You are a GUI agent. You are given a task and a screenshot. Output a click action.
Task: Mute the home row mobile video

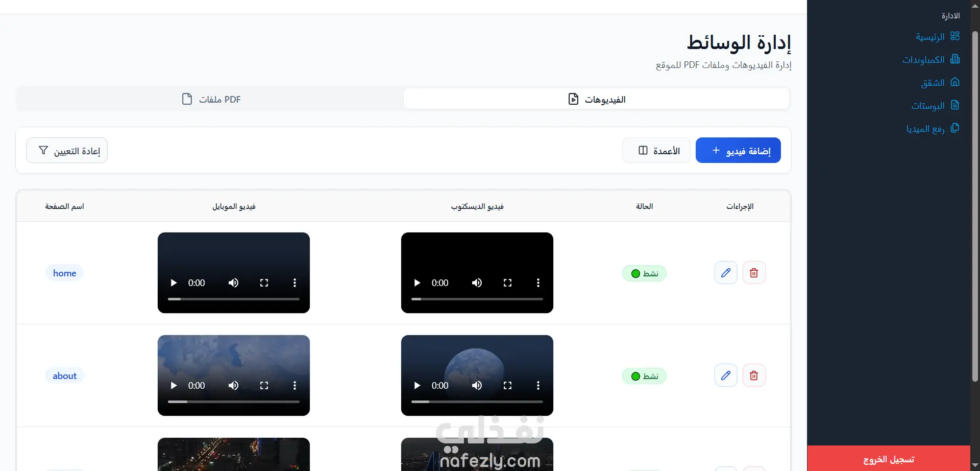(233, 283)
